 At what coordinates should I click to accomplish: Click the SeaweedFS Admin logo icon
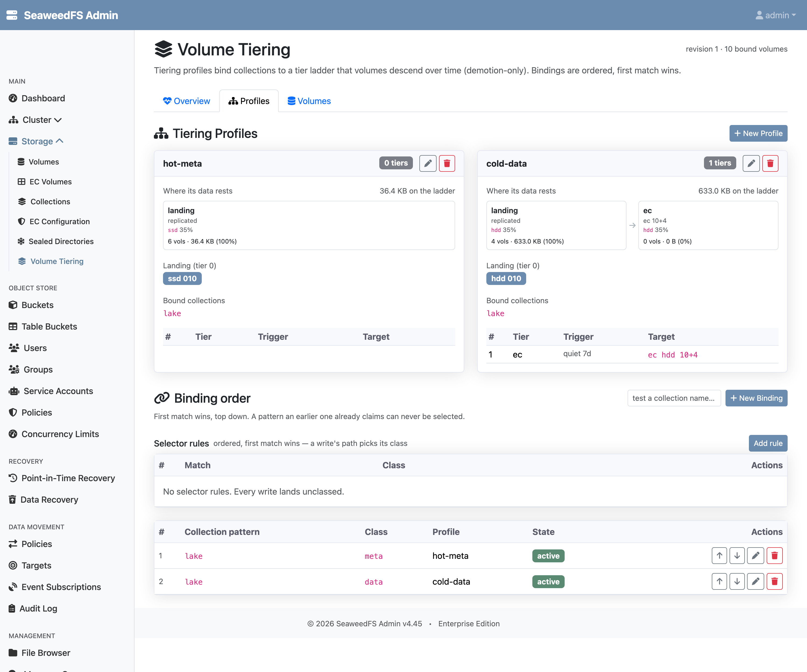point(12,15)
